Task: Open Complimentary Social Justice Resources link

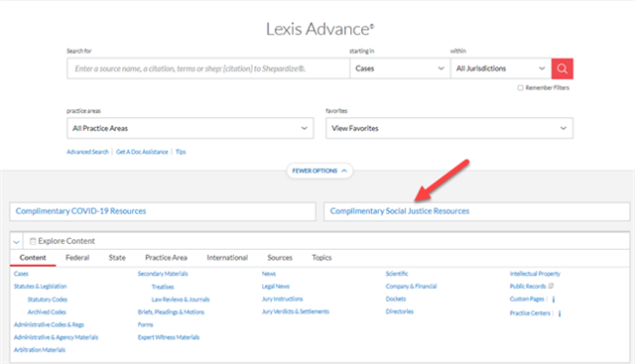Action: (399, 211)
